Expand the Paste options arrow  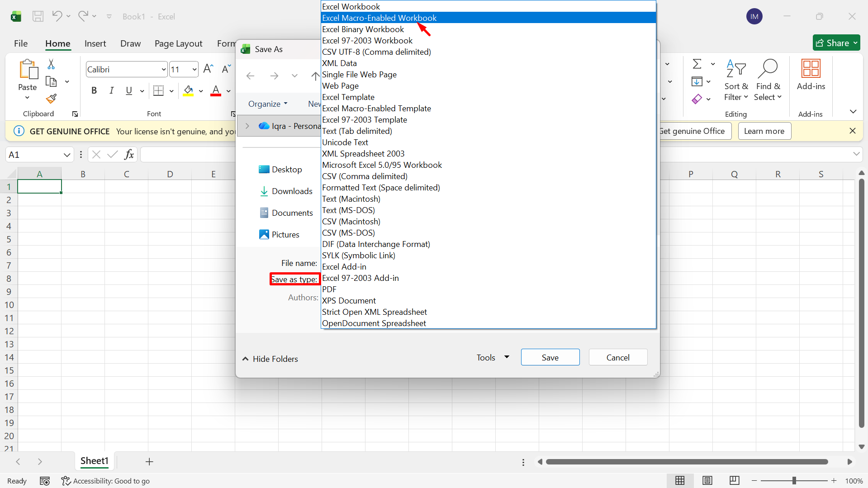pos(27,98)
